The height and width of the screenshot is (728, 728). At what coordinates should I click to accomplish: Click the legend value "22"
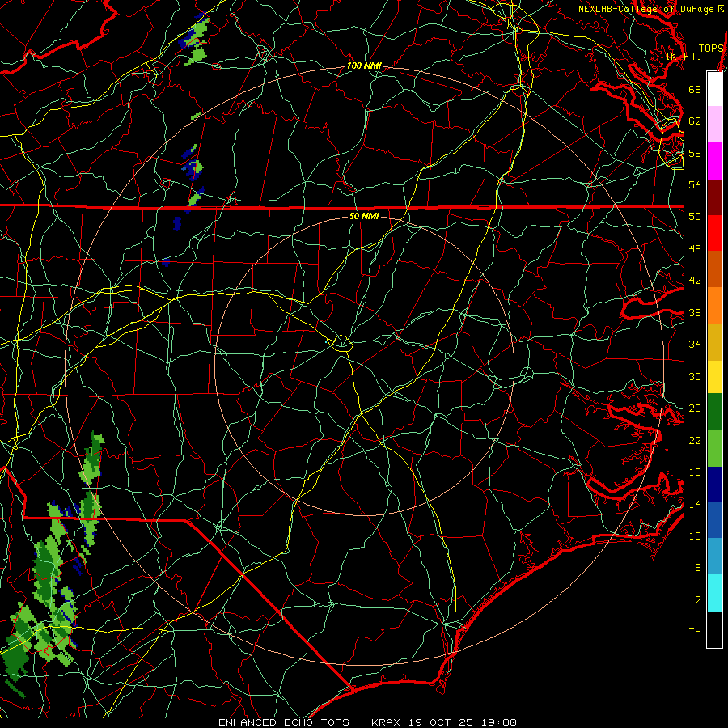tap(695, 441)
